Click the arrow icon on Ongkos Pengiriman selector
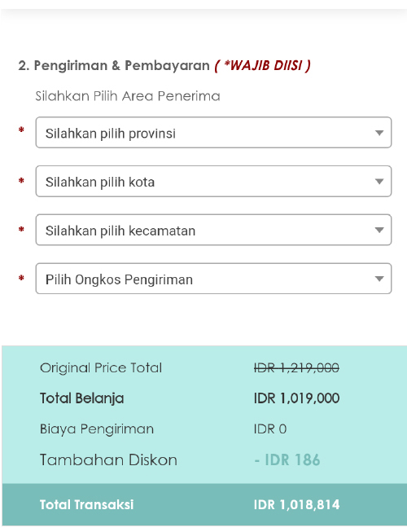This screenshot has width=407, height=532. pos(379,279)
